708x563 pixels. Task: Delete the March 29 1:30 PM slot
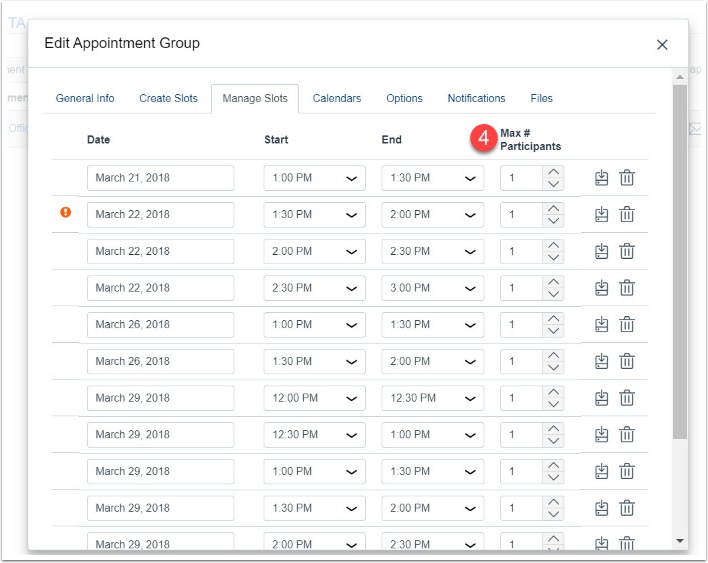(627, 508)
